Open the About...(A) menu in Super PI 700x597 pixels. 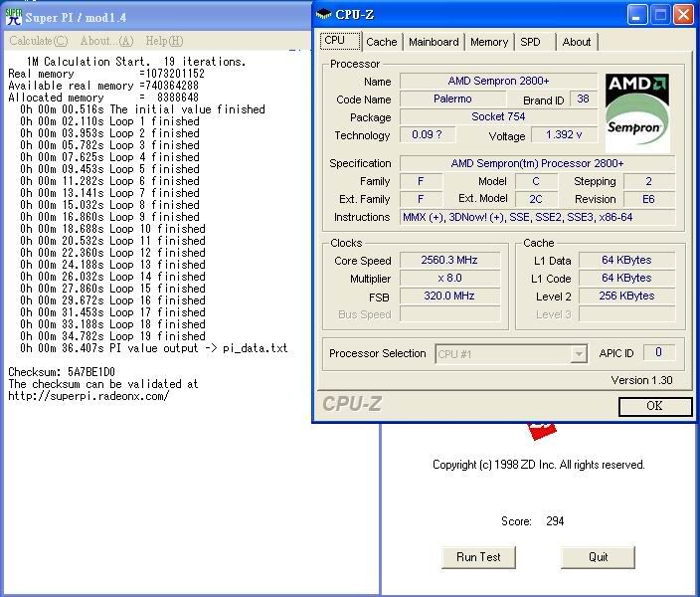point(106,41)
